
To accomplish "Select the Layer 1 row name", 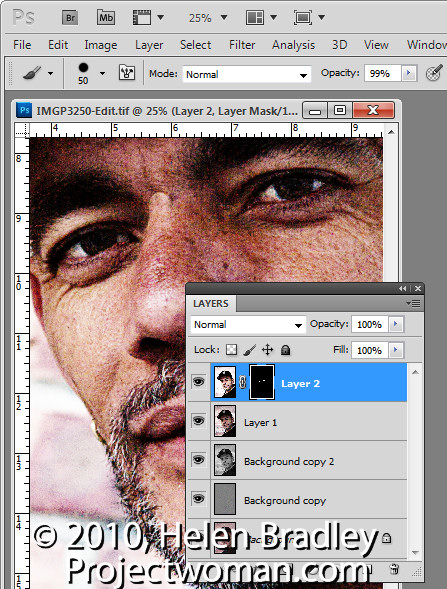I will point(260,423).
